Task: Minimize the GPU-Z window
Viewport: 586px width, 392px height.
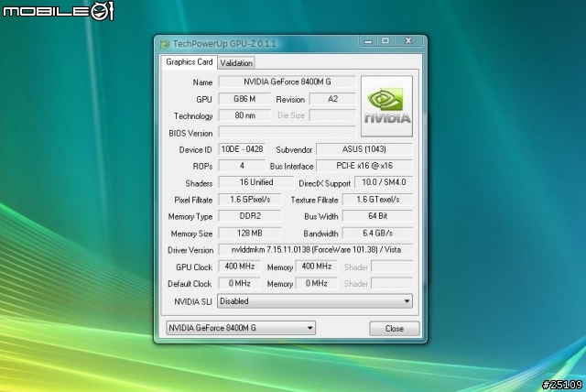Action: (x=368, y=40)
